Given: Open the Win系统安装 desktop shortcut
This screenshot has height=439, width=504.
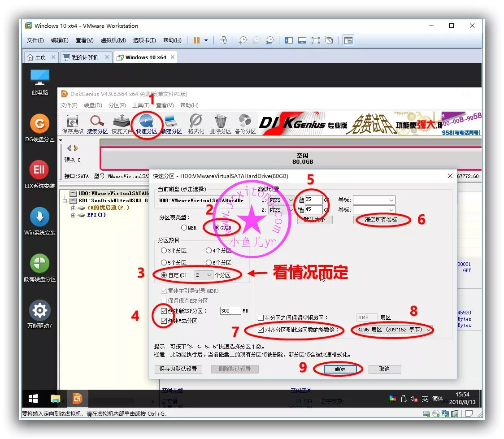Looking at the screenshot, I should pyautogui.click(x=40, y=221).
